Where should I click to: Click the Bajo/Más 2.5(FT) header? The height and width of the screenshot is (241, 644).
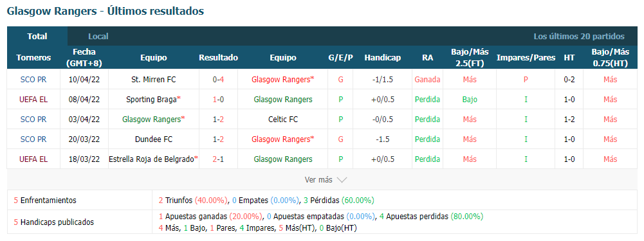(x=470, y=58)
